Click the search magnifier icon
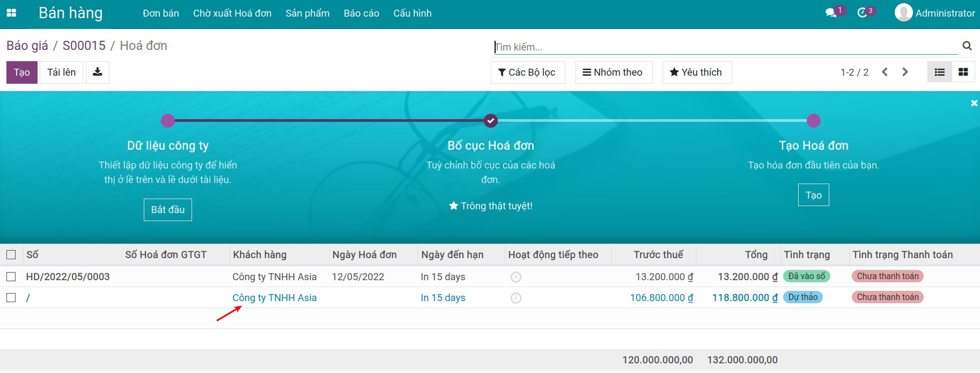Screen dimensions: 980x373 [x=967, y=46]
